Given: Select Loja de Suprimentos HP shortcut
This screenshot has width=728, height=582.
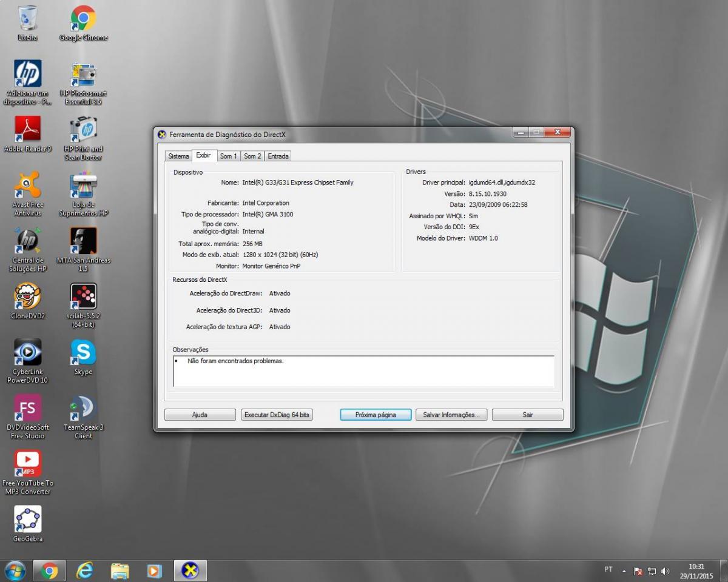Looking at the screenshot, I should click(x=83, y=194).
